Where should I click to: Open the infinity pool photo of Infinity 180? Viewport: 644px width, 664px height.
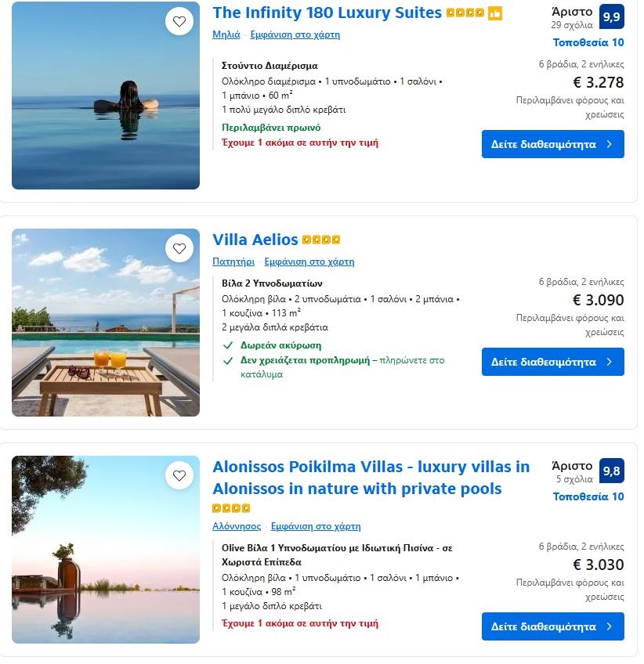pyautogui.click(x=106, y=110)
